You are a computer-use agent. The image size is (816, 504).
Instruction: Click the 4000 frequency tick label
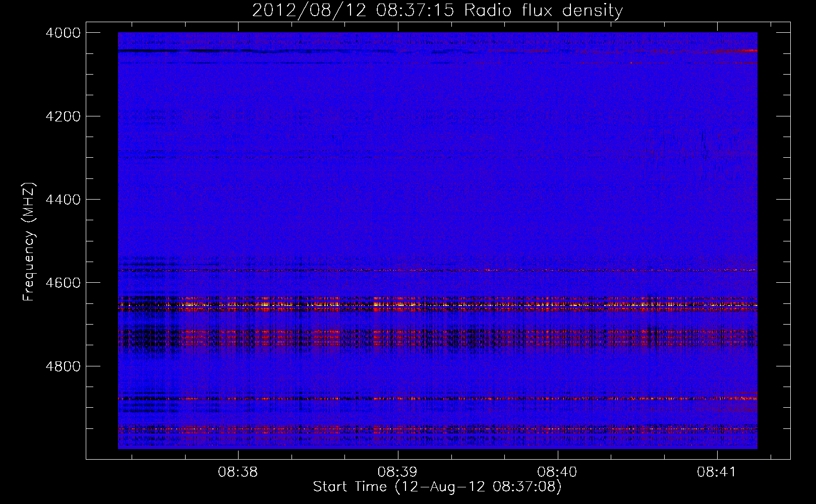(63, 33)
